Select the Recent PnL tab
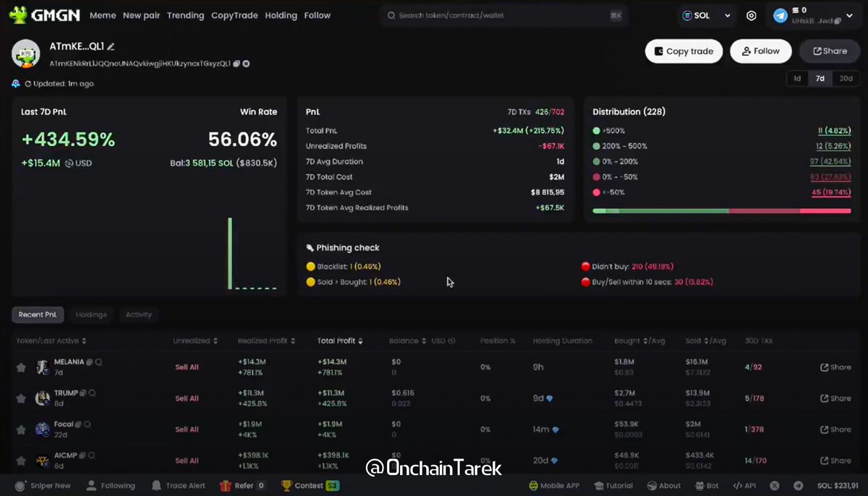This screenshot has height=496, width=868. click(x=38, y=315)
